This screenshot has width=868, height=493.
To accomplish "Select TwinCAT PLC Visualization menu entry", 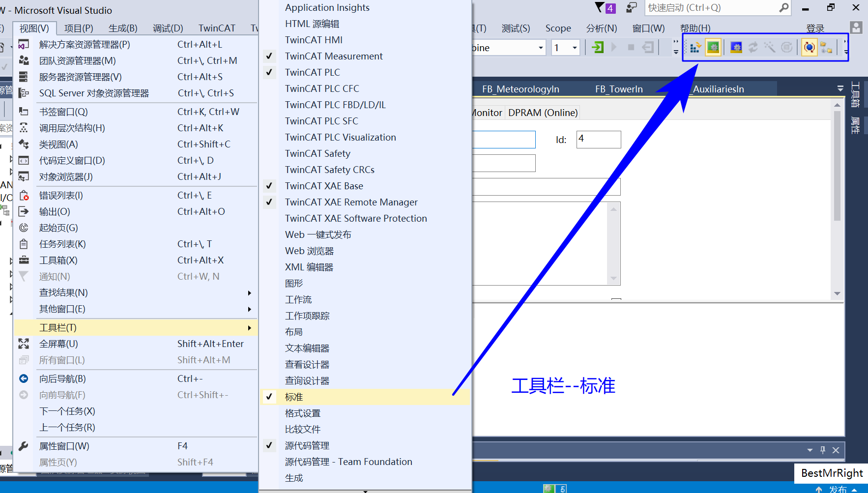I will [x=340, y=137].
